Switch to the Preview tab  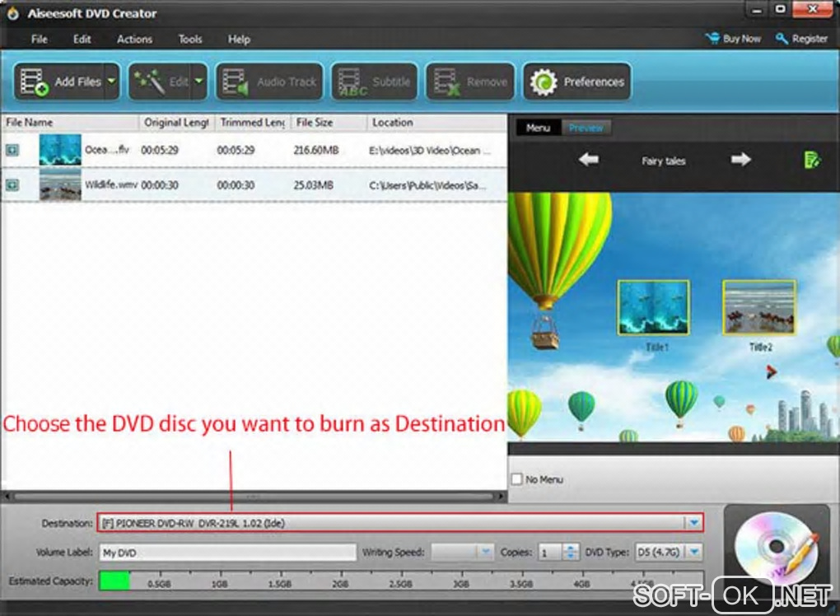pos(586,128)
